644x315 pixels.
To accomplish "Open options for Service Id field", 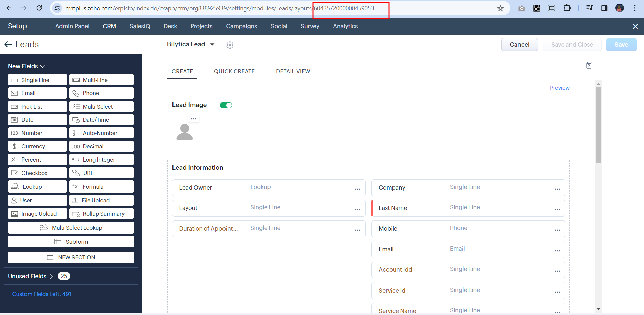I will (x=557, y=292).
